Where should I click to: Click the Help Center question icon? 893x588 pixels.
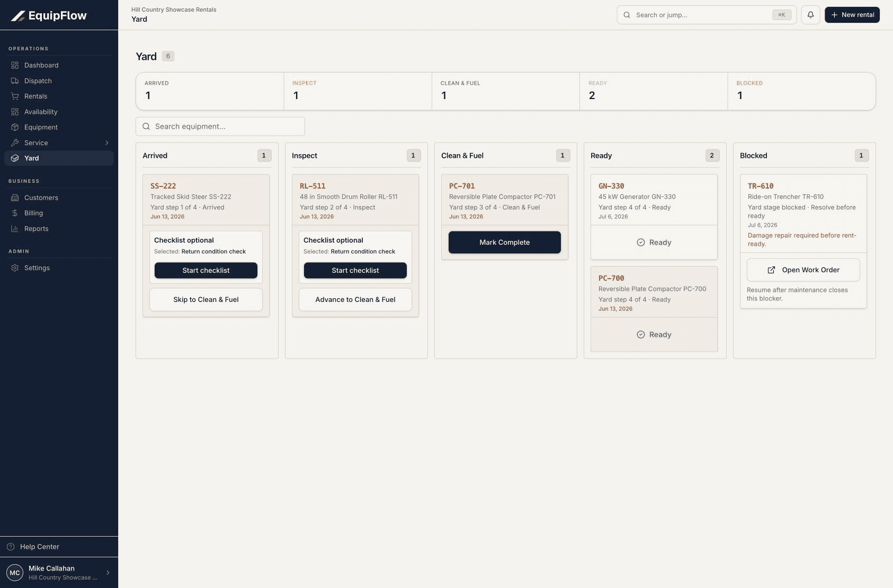click(11, 547)
